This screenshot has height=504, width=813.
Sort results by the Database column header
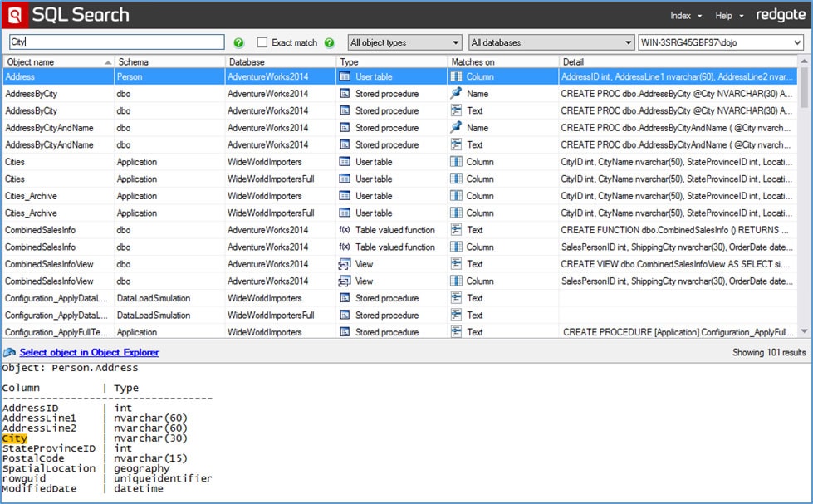coord(281,61)
